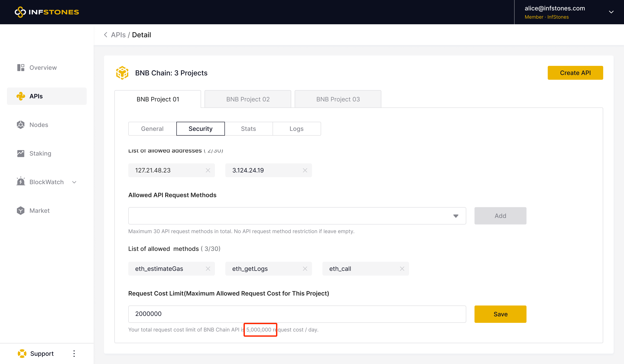Screen dimensions: 624x364
Task: Select the Security sub-tab
Action: 201,128
